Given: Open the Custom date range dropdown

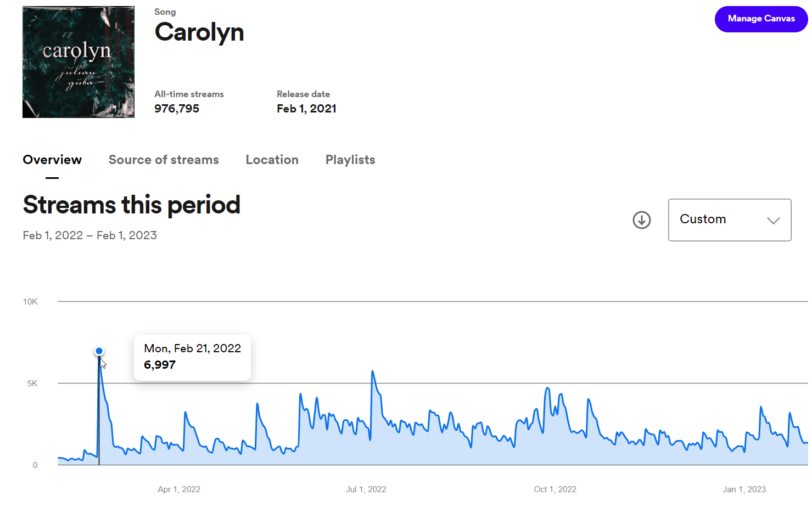Looking at the screenshot, I should [729, 219].
